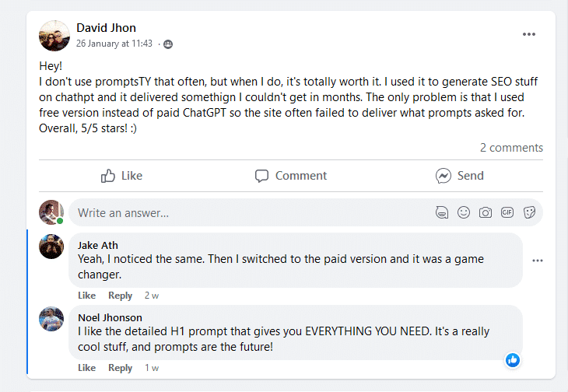Open David Jhon's profile picture
This screenshot has width=568, height=392.
pyautogui.click(x=54, y=35)
